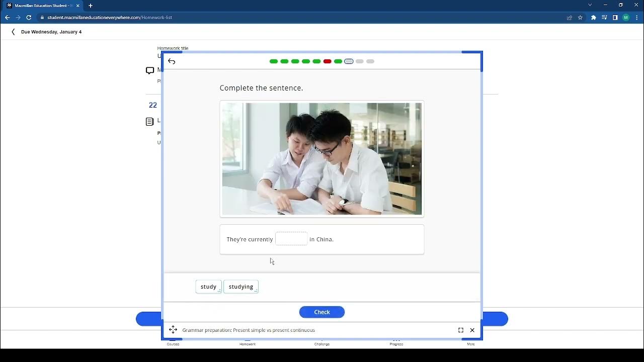Click the browser back button
Image resolution: width=644 pixels, height=362 pixels.
(x=7, y=18)
